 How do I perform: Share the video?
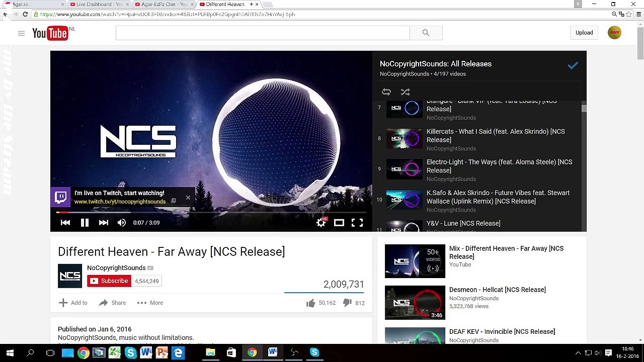pyautogui.click(x=112, y=303)
